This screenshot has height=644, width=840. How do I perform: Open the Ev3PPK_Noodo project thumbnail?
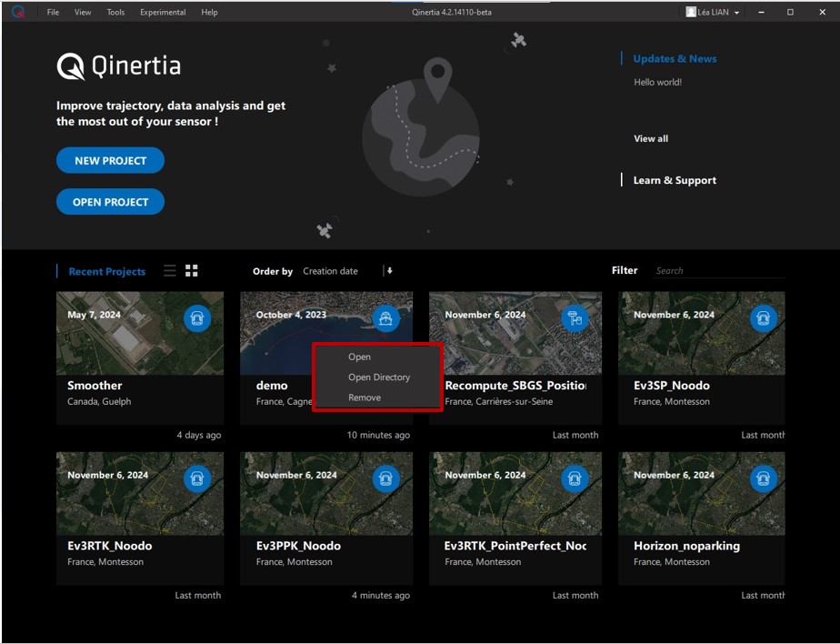(326, 493)
